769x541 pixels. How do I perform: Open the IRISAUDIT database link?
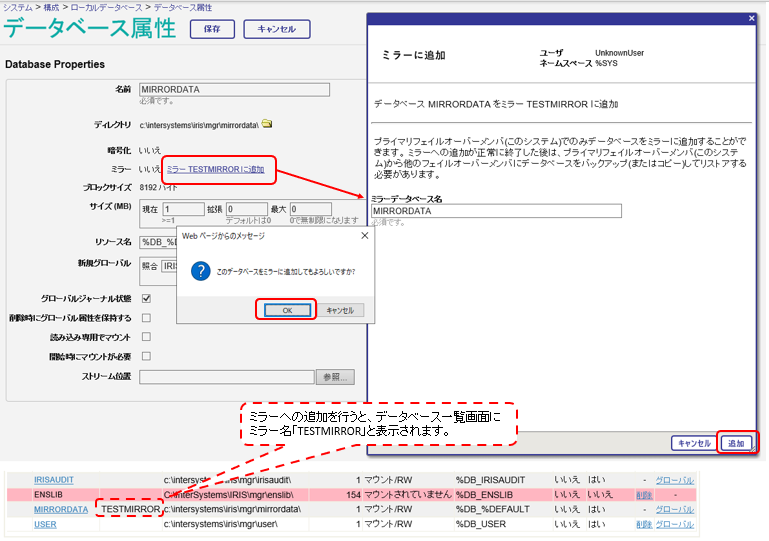point(53,480)
